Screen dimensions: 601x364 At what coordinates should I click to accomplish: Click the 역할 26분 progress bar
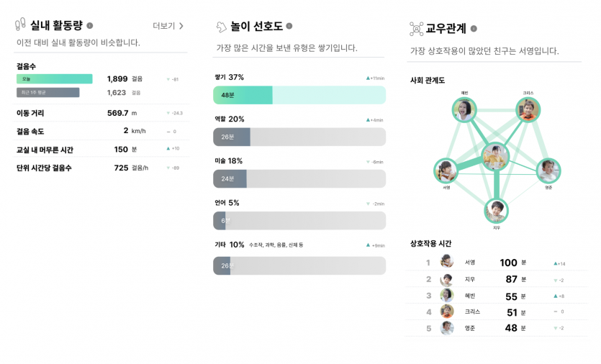(299, 137)
